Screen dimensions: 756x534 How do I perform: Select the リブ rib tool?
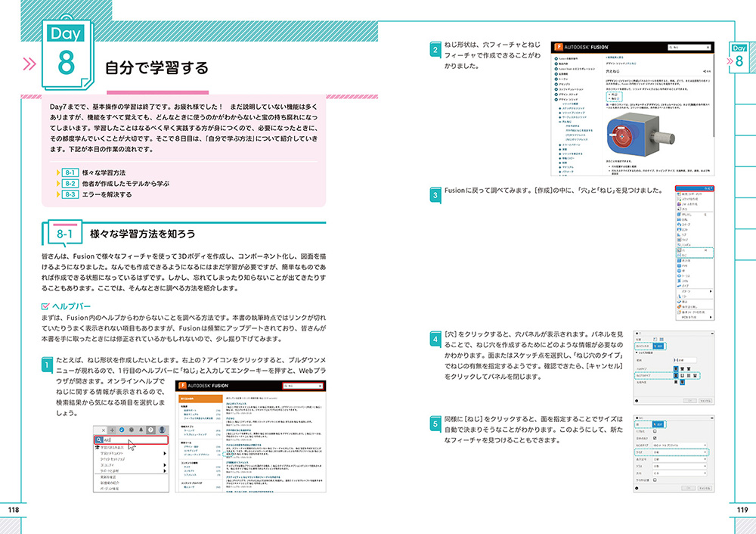[683, 235]
